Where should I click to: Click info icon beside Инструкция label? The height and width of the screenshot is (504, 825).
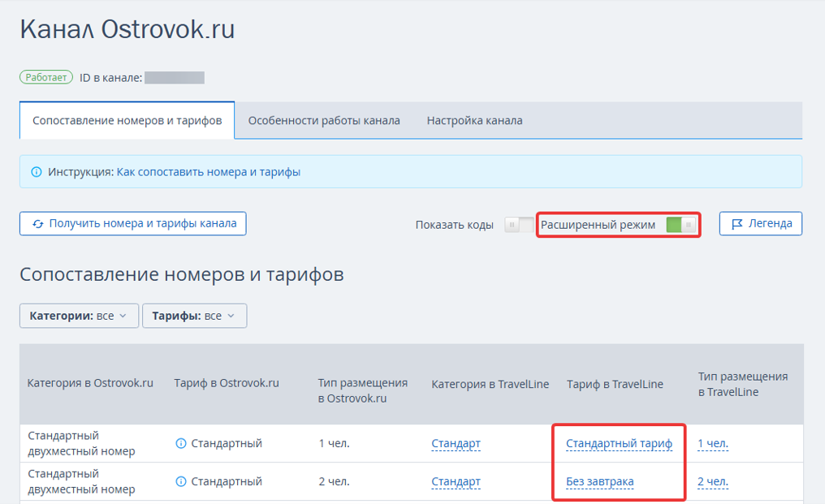[x=36, y=172]
